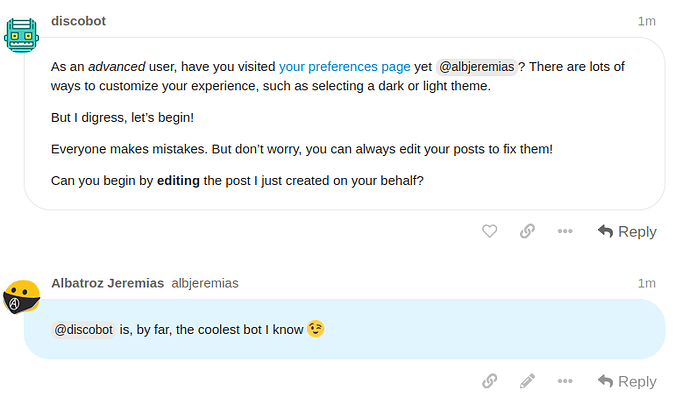Reply to Albatroz Jeremias's post
This screenshot has height=412, width=690.
click(x=627, y=381)
